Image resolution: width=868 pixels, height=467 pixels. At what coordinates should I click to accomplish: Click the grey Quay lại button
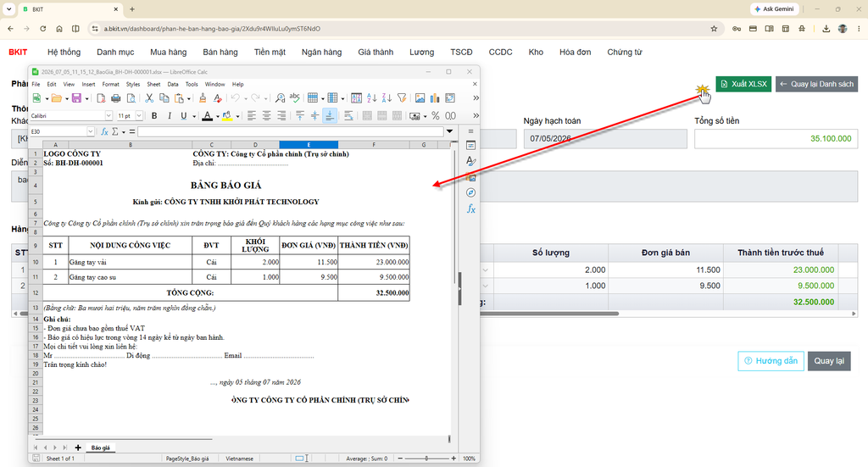click(x=829, y=361)
